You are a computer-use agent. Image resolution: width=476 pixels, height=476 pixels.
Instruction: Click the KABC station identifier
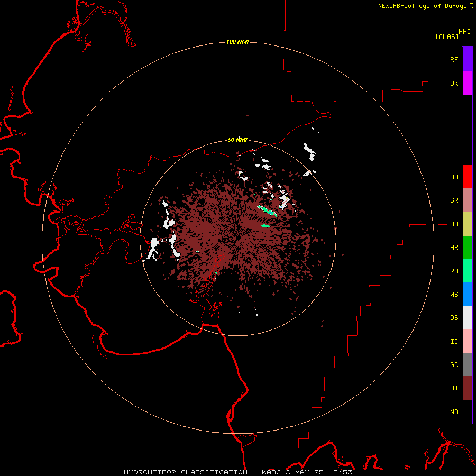point(271,472)
